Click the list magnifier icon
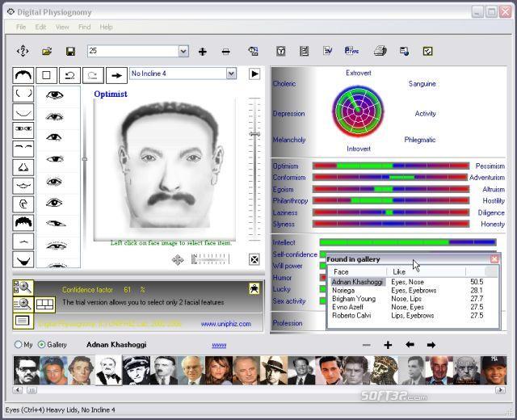Image resolution: width=517 pixels, height=420 pixels. 23,304
